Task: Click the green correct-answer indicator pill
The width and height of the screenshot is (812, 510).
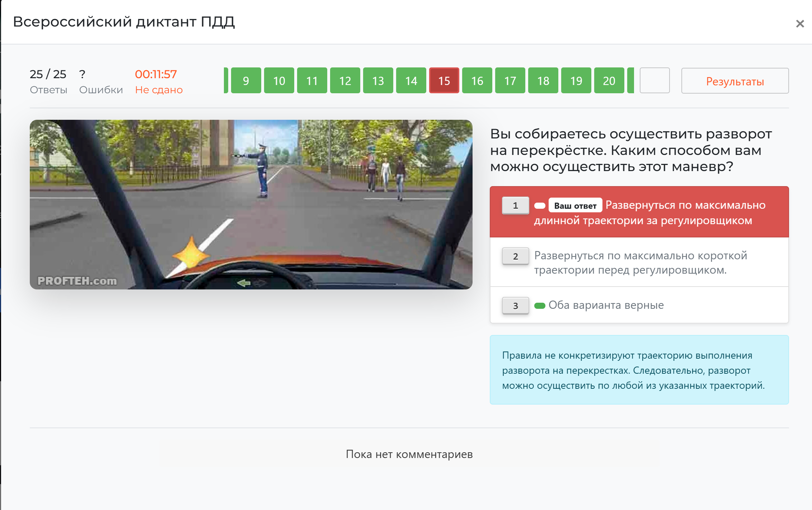Action: click(540, 306)
